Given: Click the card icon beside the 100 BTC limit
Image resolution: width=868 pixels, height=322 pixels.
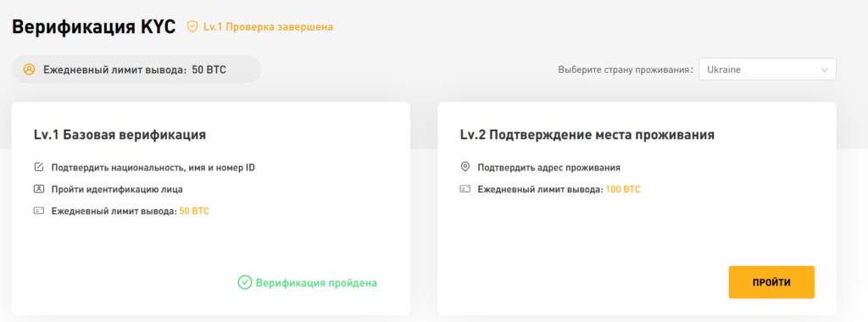Looking at the screenshot, I should (x=465, y=189).
